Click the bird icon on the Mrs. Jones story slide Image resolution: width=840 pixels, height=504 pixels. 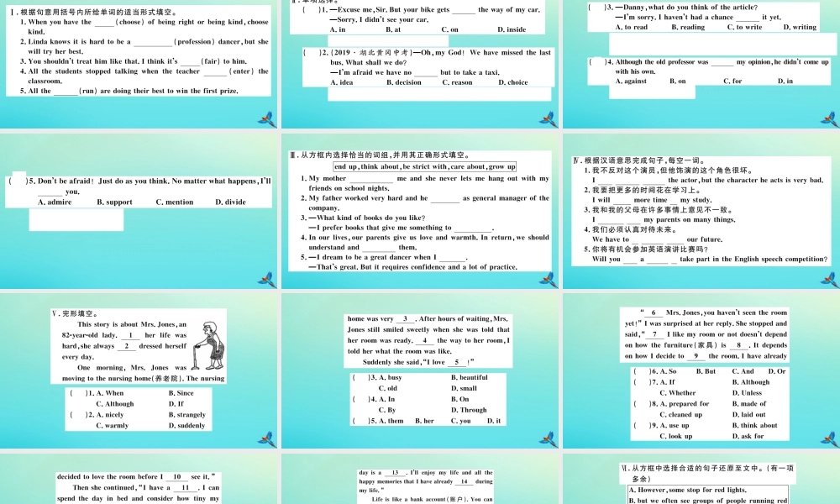[x=267, y=439]
